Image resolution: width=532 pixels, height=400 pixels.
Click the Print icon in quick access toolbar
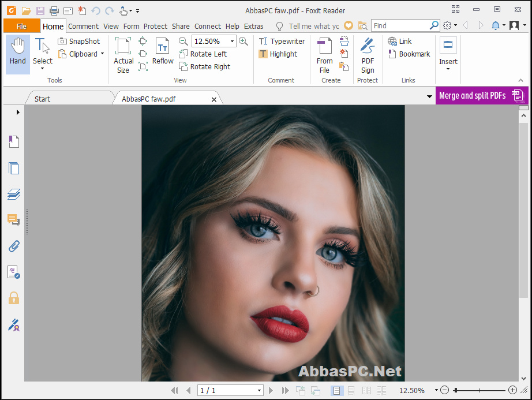click(54, 11)
